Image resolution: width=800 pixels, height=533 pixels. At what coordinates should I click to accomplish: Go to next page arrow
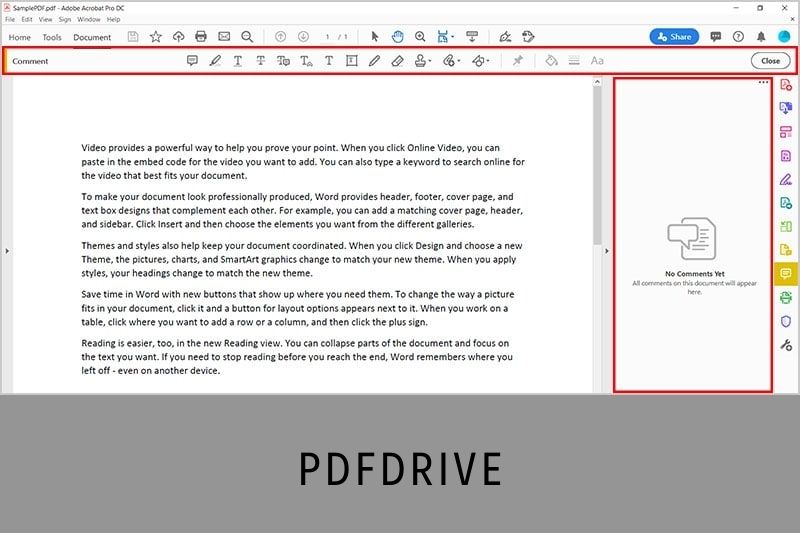pyautogui.click(x=303, y=37)
